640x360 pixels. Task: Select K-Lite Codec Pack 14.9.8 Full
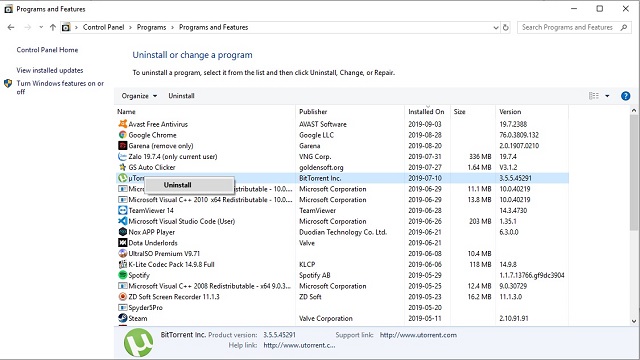(341, 264)
